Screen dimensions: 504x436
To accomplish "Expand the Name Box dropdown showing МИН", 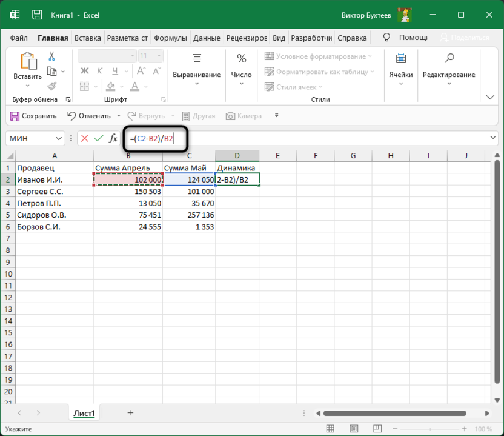I will tap(59, 138).
